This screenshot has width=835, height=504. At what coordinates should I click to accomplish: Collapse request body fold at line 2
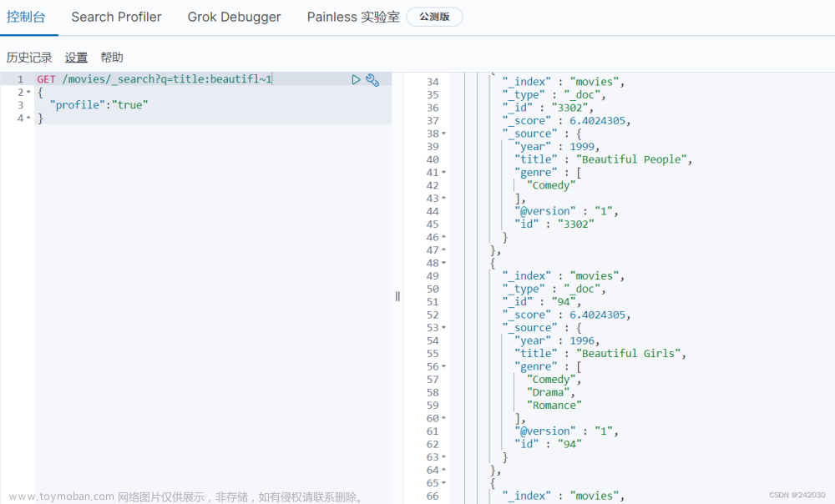[28, 92]
